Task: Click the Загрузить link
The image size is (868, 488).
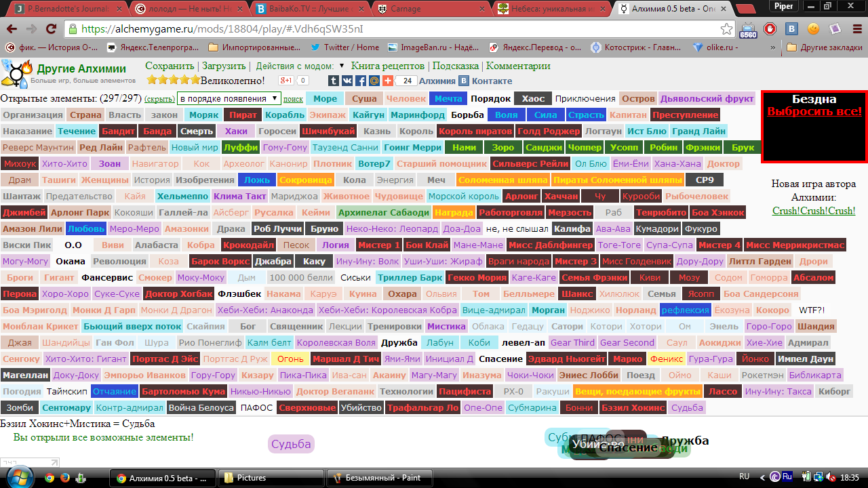Action: [224, 66]
